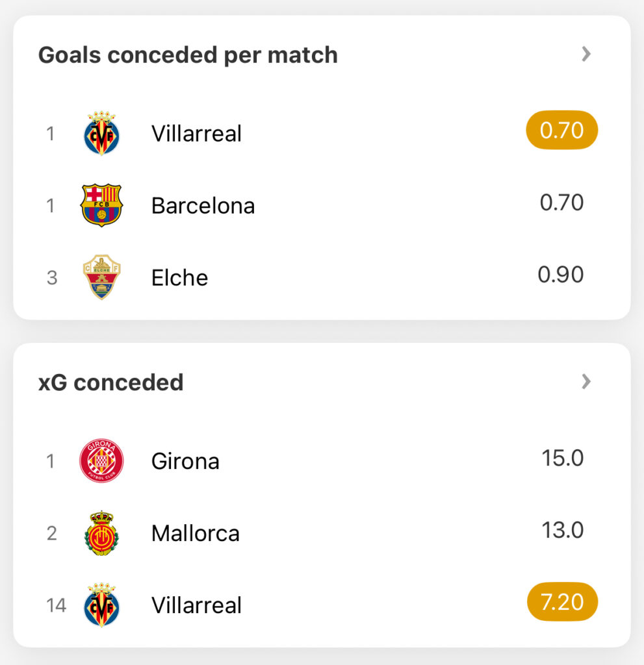Image resolution: width=644 pixels, height=665 pixels.
Task: Expand the xG conceded chevron
Action: (x=586, y=381)
